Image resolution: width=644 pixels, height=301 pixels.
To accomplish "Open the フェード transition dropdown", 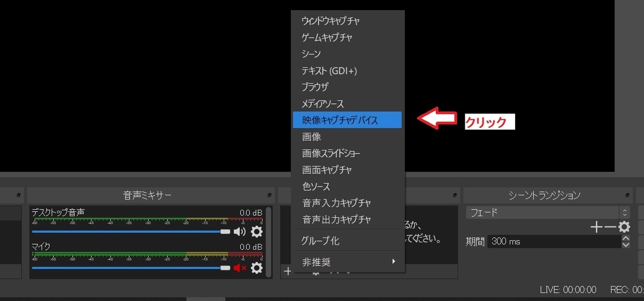I will pos(547,212).
